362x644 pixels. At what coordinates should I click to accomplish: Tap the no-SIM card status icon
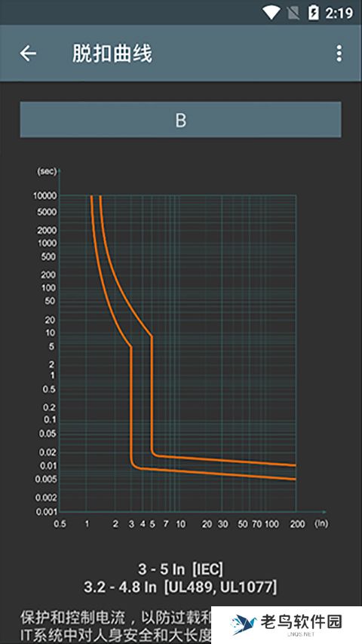(x=293, y=13)
